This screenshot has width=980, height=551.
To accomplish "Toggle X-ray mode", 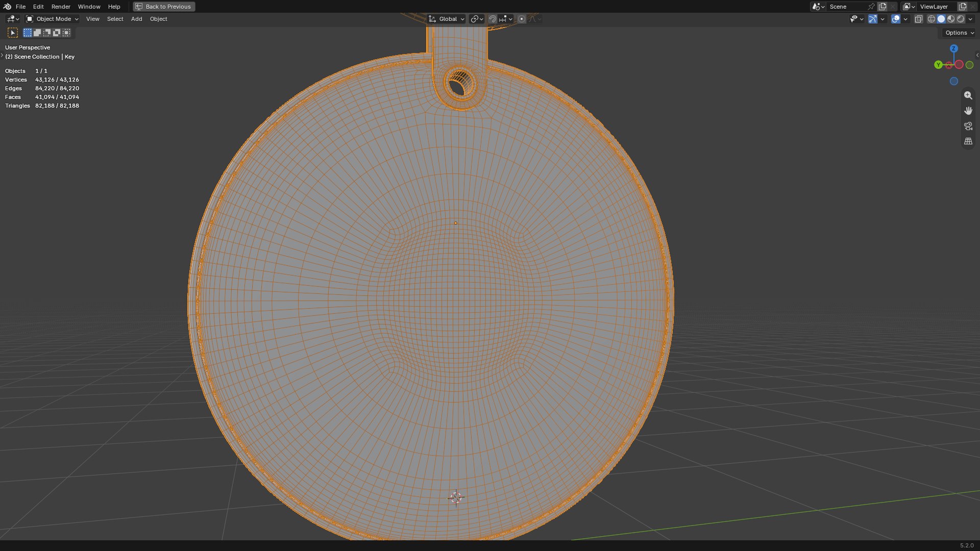I will pos(919,19).
